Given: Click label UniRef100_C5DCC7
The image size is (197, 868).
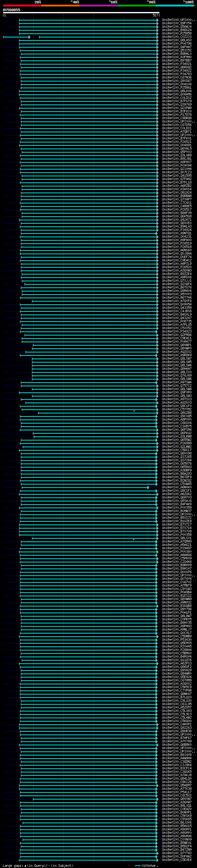Looking at the screenshot, I should coord(177,450).
